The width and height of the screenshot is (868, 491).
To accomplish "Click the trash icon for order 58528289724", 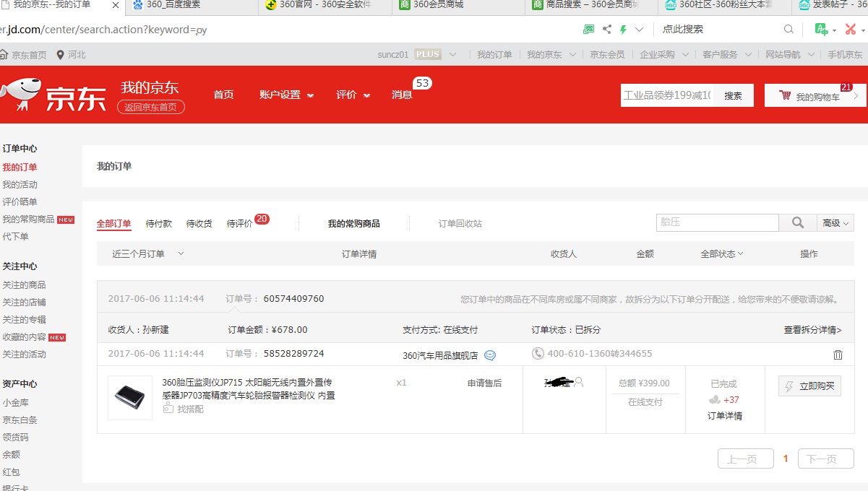I will tap(838, 355).
